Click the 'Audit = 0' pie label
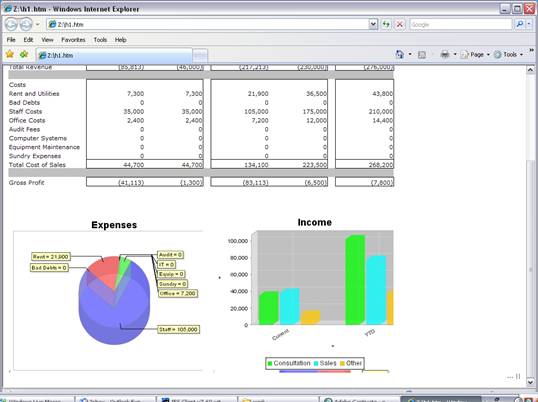538x402 pixels. (x=170, y=255)
